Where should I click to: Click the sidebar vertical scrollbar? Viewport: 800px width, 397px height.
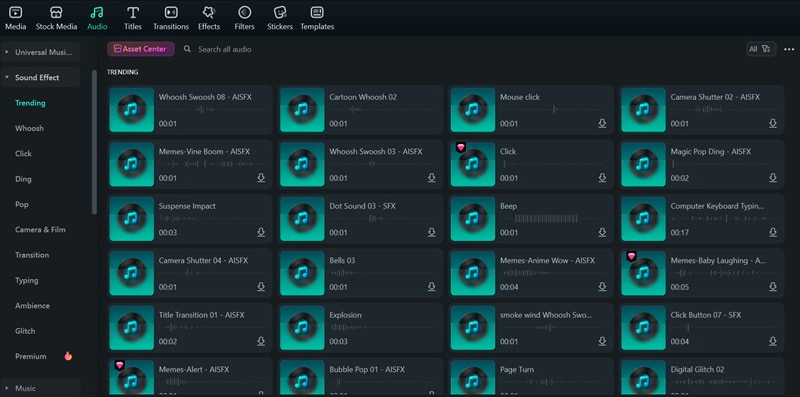(x=94, y=142)
